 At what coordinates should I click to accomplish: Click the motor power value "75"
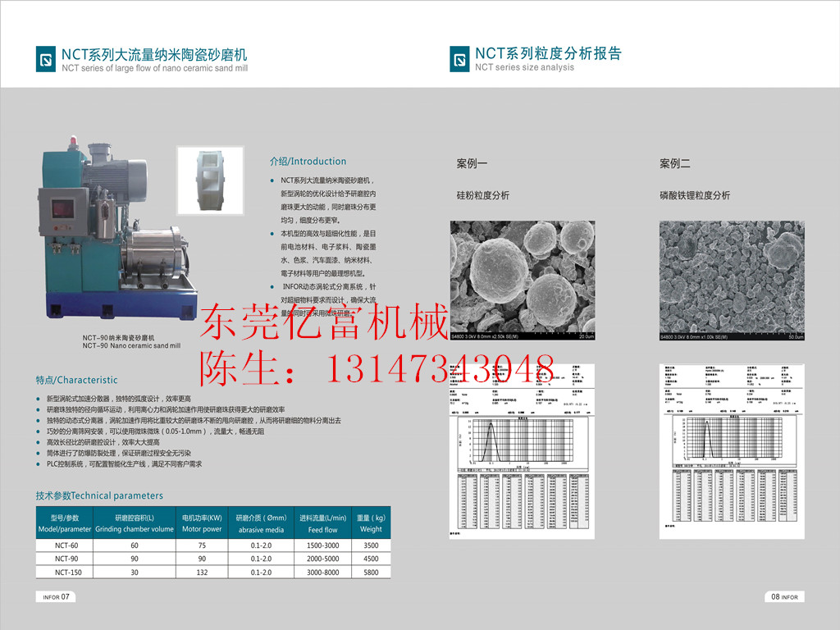point(202,546)
